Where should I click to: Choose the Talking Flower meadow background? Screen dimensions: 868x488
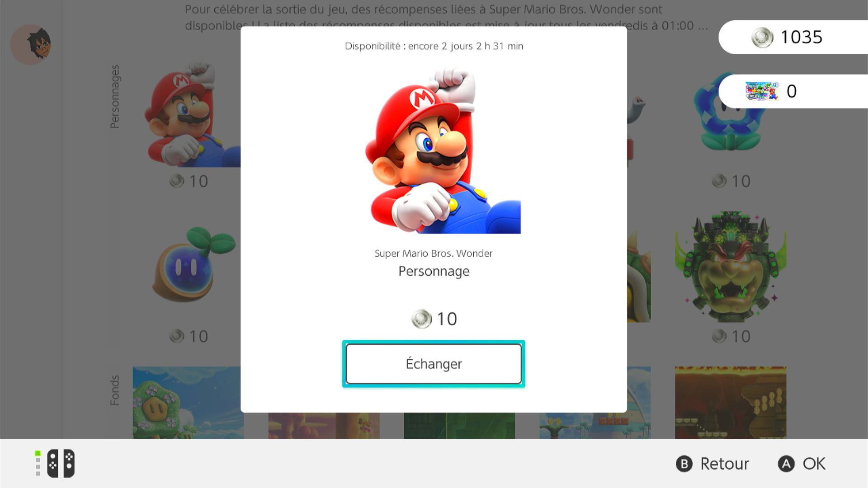[x=188, y=403]
